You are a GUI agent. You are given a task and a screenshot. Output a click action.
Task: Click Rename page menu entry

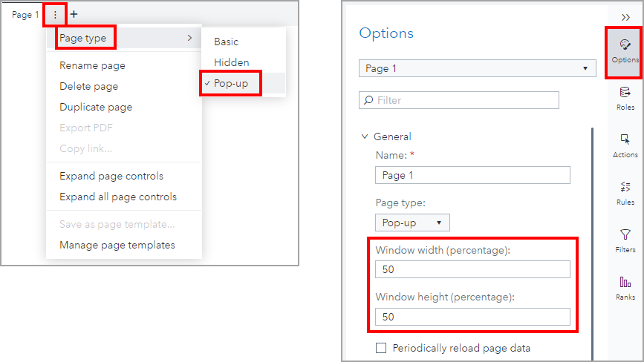92,65
